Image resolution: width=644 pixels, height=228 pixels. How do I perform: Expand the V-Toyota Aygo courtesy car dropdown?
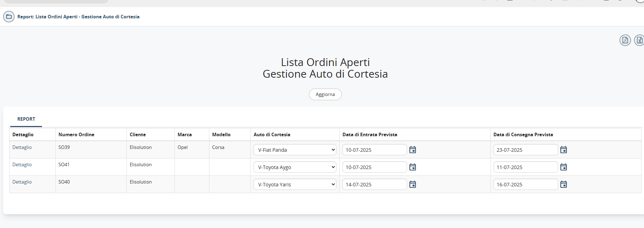295,167
